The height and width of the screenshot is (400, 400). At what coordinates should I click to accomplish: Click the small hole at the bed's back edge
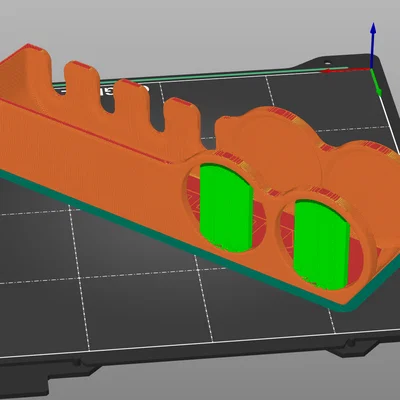coord(328,62)
